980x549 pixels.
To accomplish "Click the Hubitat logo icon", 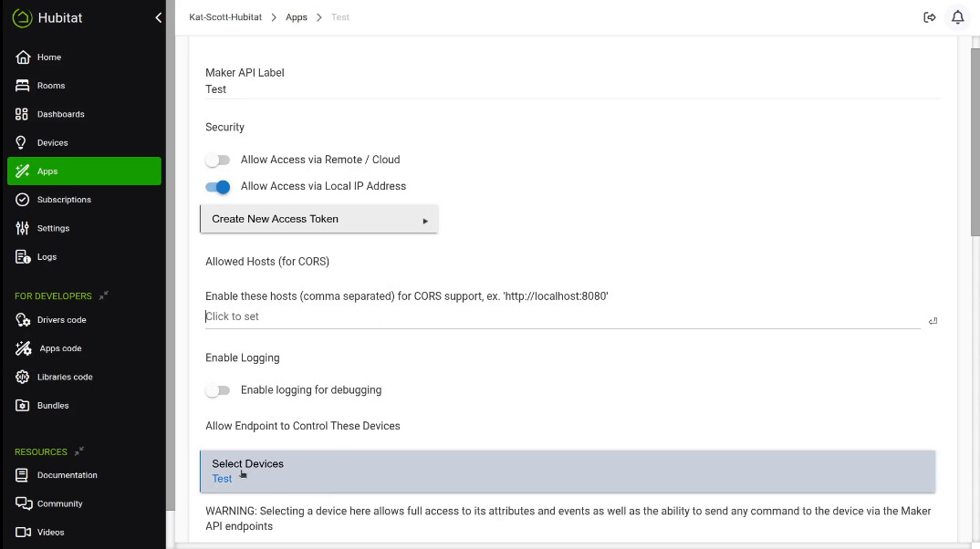I will click(22, 17).
